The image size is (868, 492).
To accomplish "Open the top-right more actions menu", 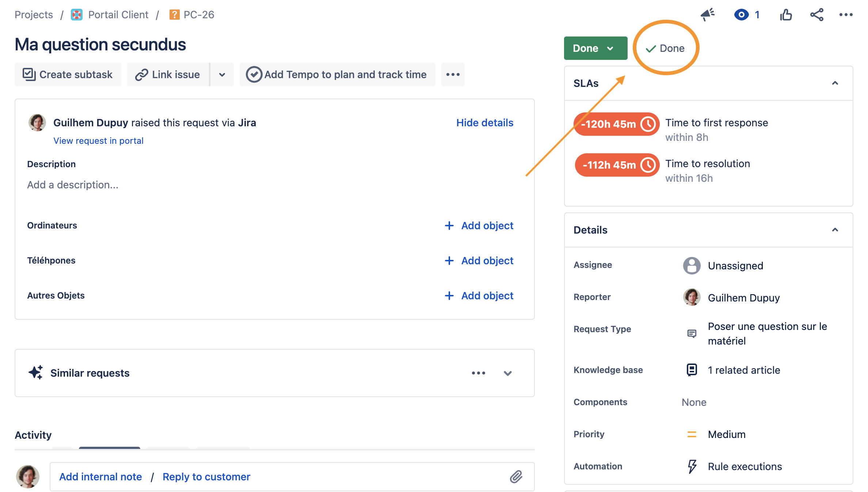I will pyautogui.click(x=846, y=15).
